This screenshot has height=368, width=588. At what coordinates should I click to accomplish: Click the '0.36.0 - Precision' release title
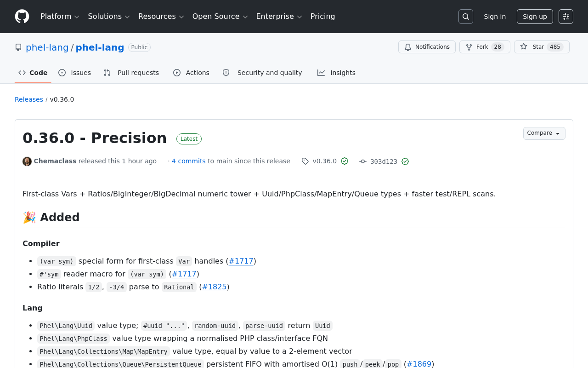click(x=95, y=138)
